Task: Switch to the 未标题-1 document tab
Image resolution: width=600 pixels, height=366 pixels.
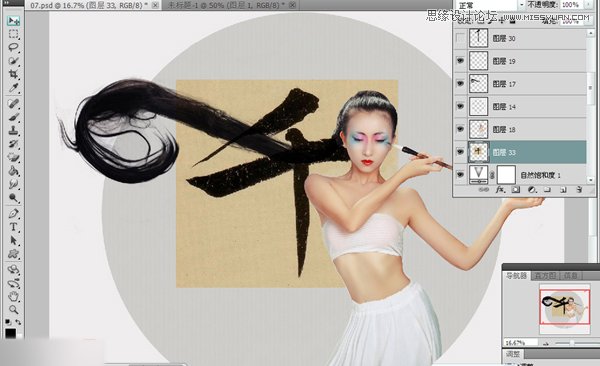Action: coord(227,5)
